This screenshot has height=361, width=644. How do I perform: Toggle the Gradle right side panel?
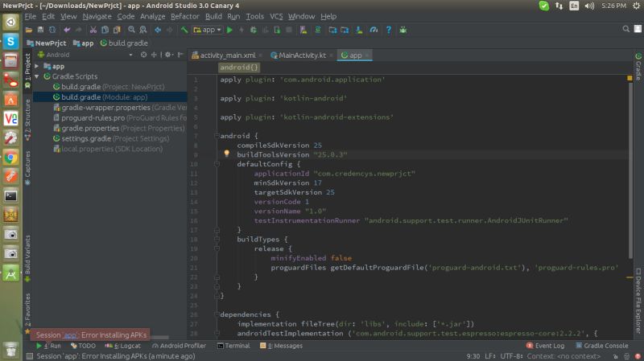638,66
